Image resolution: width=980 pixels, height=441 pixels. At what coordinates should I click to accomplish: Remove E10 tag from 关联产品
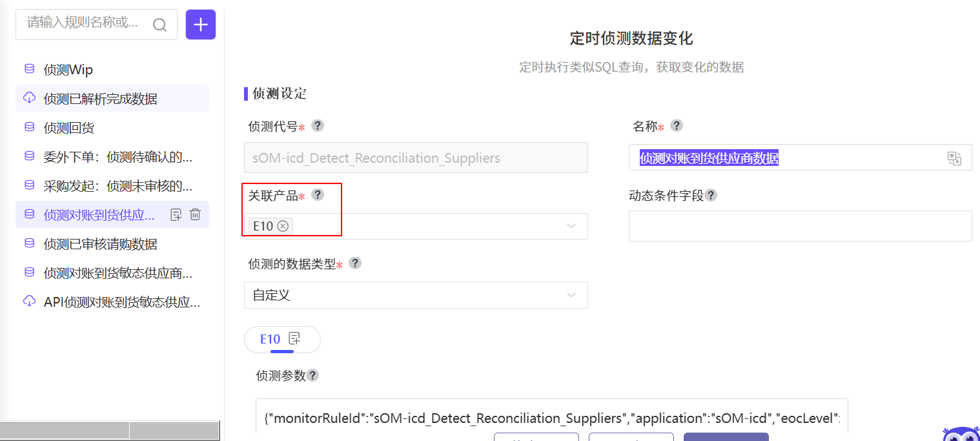[x=283, y=226]
